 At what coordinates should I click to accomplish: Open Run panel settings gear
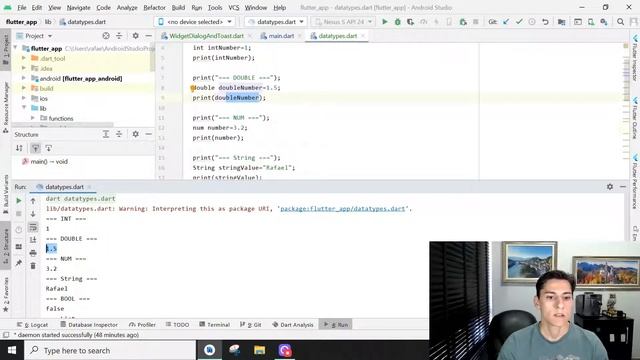tap(610, 187)
